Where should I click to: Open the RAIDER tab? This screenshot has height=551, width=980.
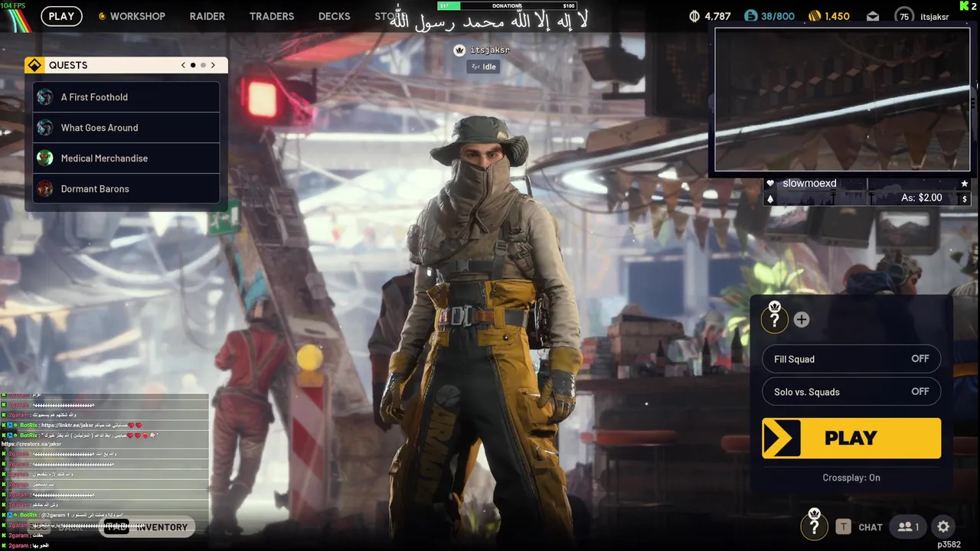(x=207, y=16)
